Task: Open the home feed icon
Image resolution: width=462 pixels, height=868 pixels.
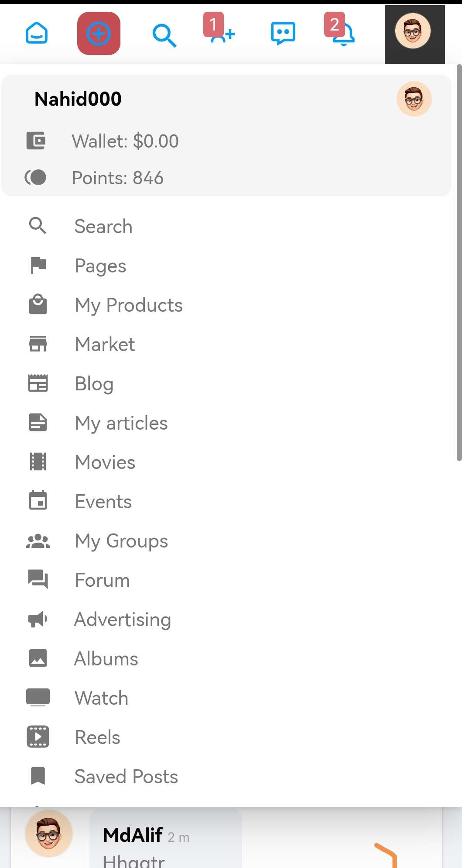Action: 37,34
